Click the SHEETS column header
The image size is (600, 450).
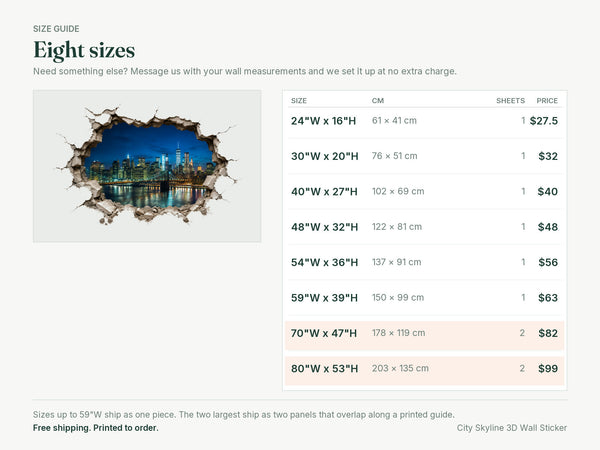pyautogui.click(x=510, y=101)
